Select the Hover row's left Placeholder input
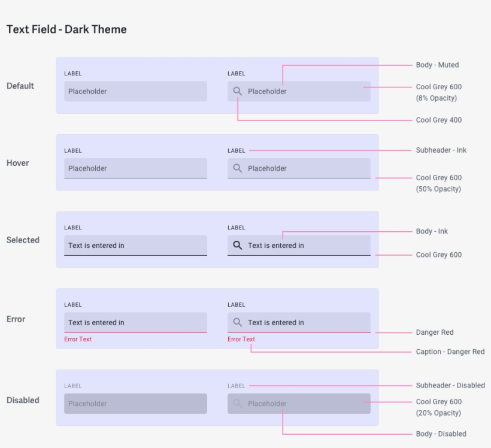The height and width of the screenshot is (448, 491). pos(135,168)
